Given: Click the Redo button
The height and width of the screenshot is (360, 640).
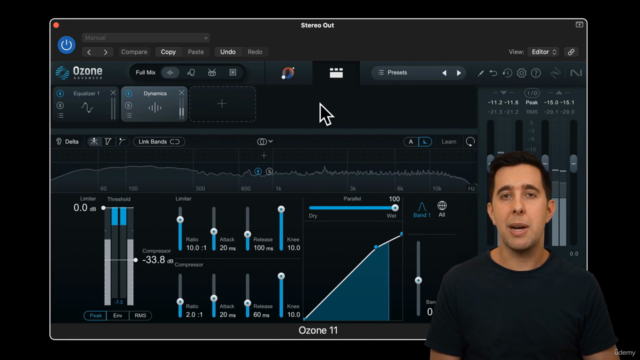Looking at the screenshot, I should [255, 52].
